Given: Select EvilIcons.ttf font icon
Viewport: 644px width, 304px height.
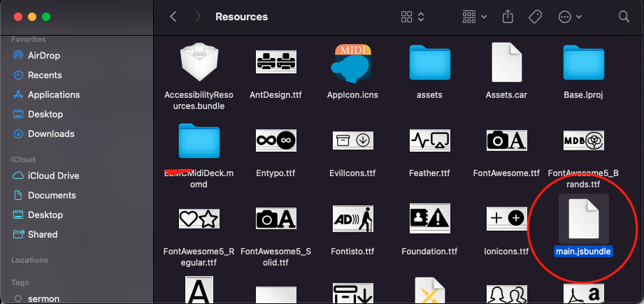Looking at the screenshot, I should 353,140.
